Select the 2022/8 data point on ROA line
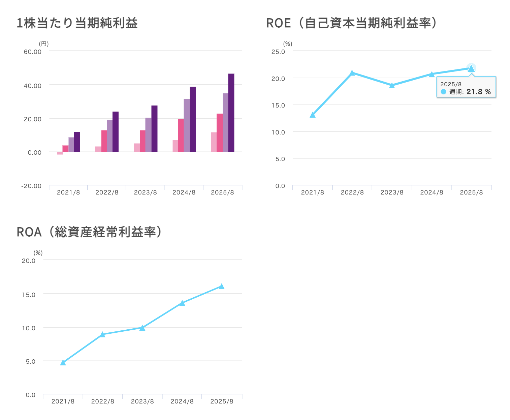Viewport: 510px width, 420px height. point(102,334)
